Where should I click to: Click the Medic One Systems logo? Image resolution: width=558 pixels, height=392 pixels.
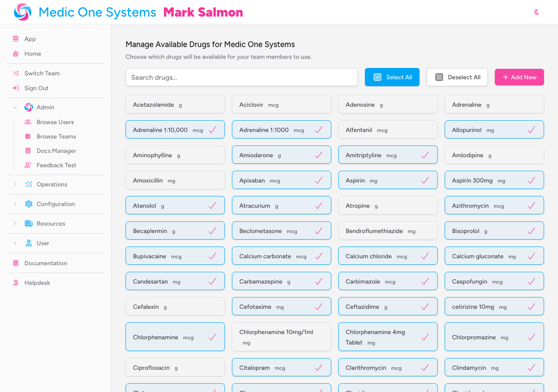coord(22,12)
